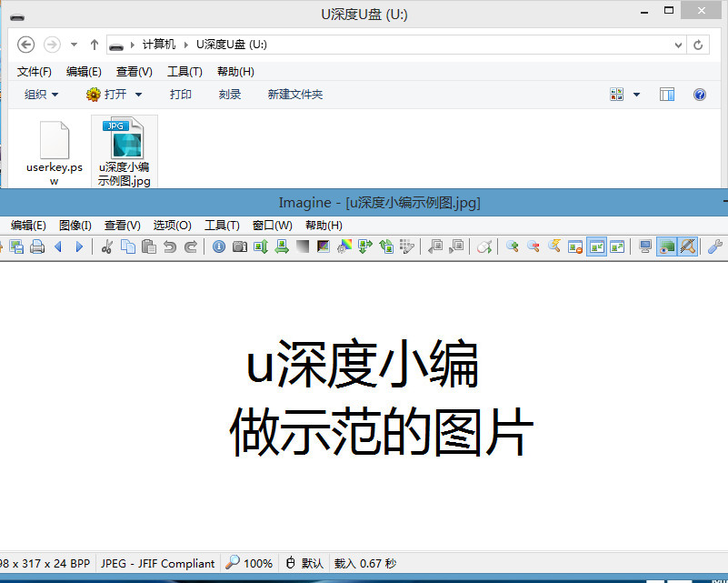
Task: Expand the 组织 dropdown in Explorer
Action: click(41, 95)
